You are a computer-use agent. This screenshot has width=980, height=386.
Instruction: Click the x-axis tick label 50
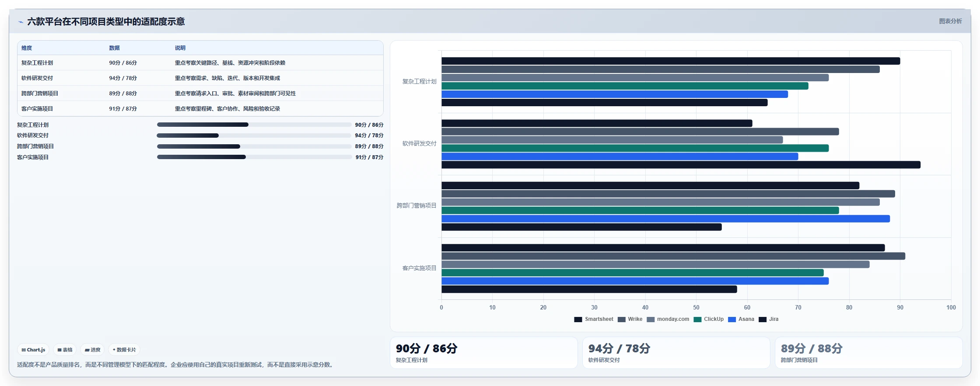click(x=696, y=308)
